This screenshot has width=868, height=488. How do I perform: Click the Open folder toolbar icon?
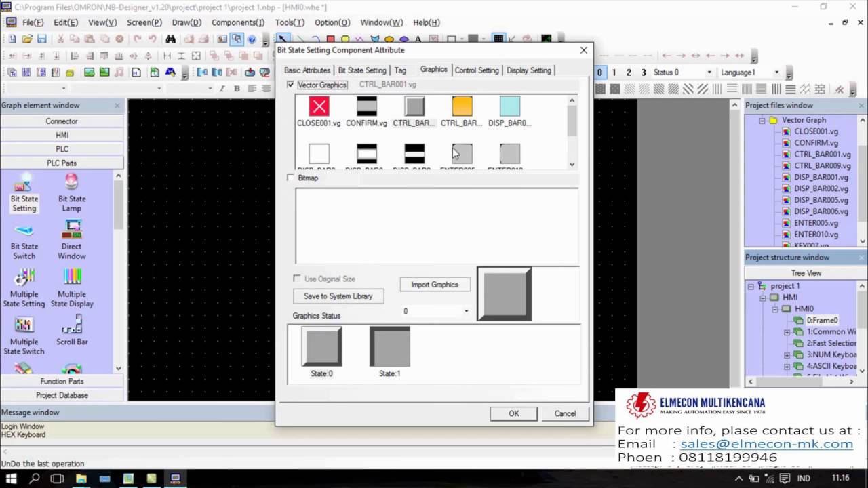[x=27, y=39]
